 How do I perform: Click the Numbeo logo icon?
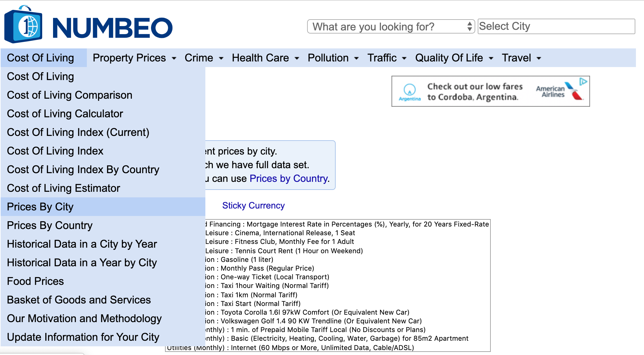23,25
